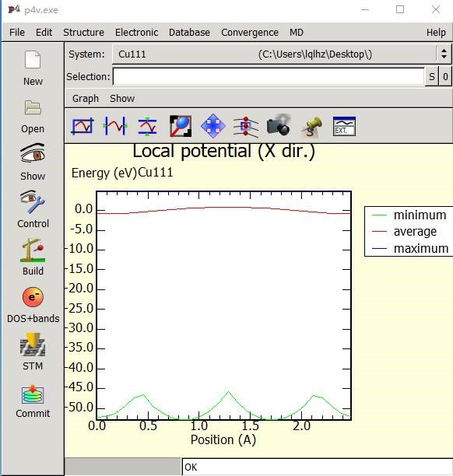The image size is (453, 476).
Task: Open a file with the Open folder icon
Action: (x=33, y=107)
